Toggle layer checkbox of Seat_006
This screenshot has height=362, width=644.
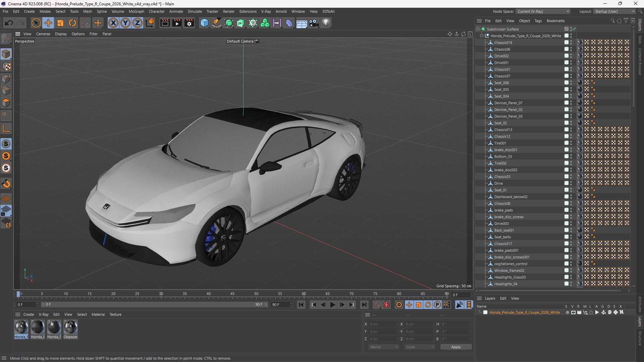pyautogui.click(x=566, y=83)
